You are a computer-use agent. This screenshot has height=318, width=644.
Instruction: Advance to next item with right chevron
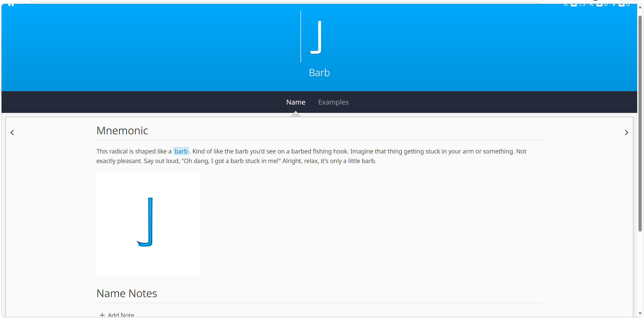coord(626,133)
